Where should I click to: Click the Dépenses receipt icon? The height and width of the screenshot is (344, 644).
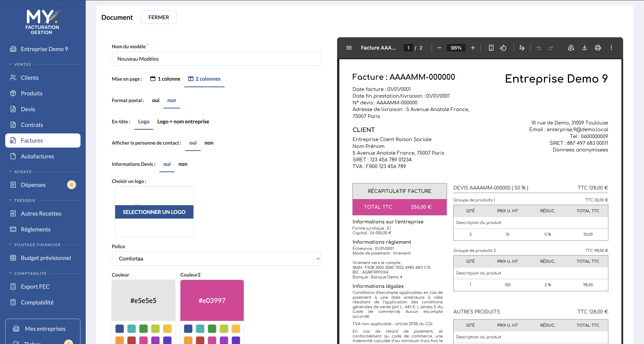(13, 185)
